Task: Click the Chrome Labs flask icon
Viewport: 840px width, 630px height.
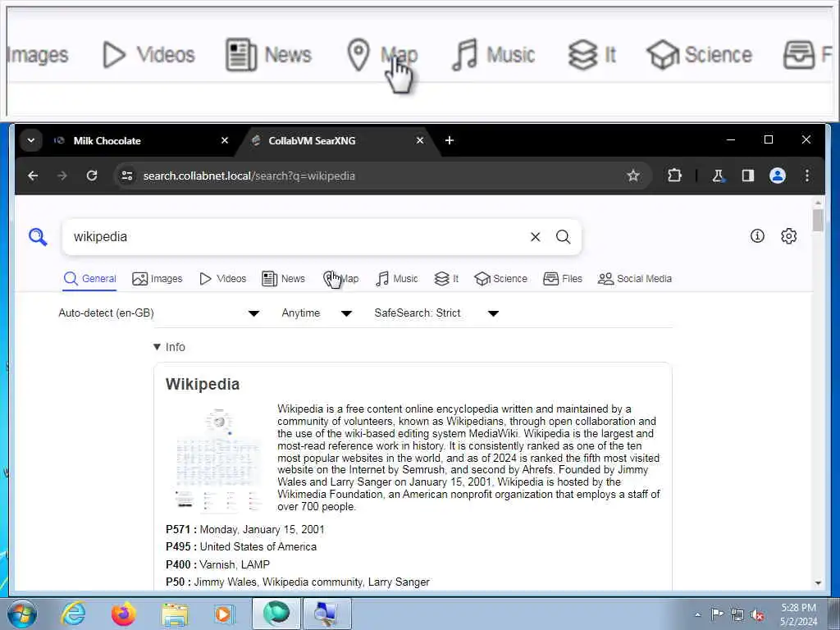Action: (x=719, y=176)
